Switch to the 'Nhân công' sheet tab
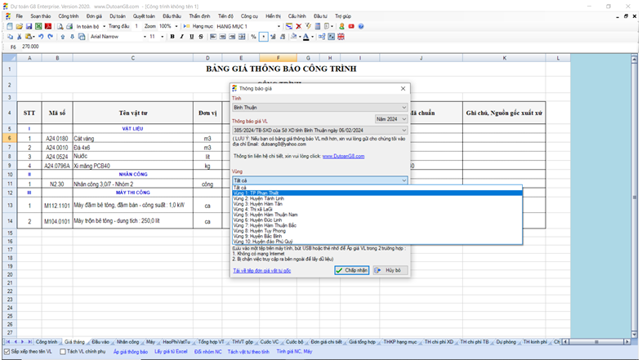 click(x=127, y=342)
